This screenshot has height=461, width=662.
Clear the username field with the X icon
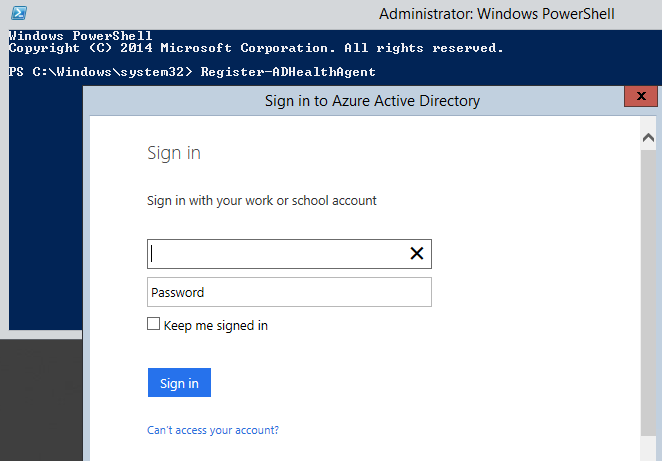[417, 254]
